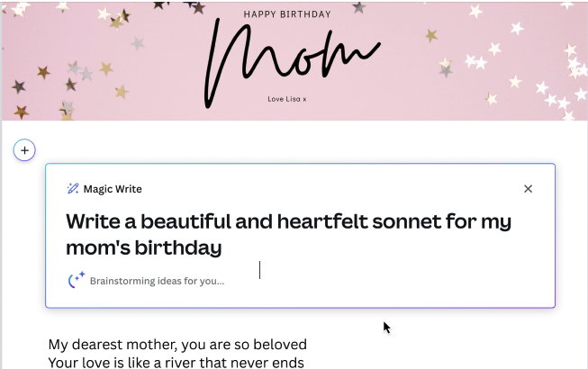This screenshot has width=588, height=369.
Task: Close the Magic Write prompt box
Action: click(528, 189)
